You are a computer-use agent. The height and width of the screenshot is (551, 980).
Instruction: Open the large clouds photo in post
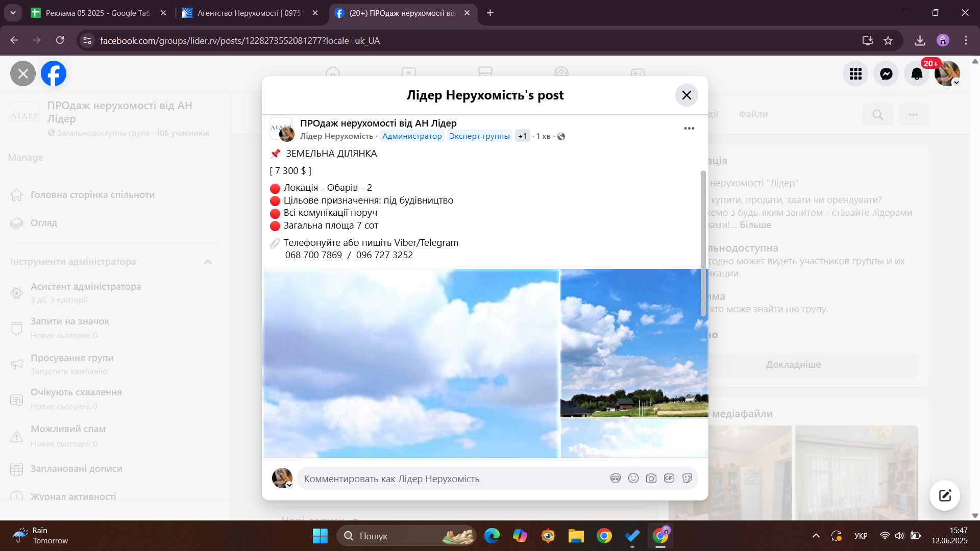click(411, 363)
